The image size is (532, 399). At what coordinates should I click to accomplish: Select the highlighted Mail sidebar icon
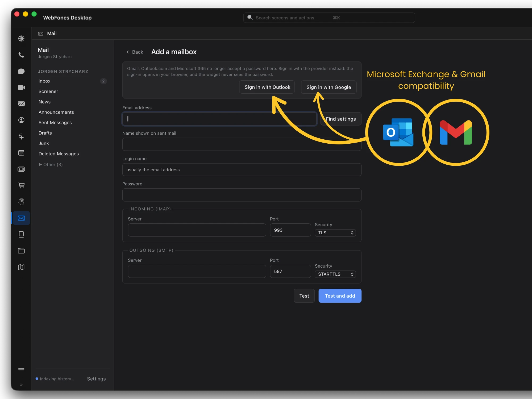(x=21, y=218)
